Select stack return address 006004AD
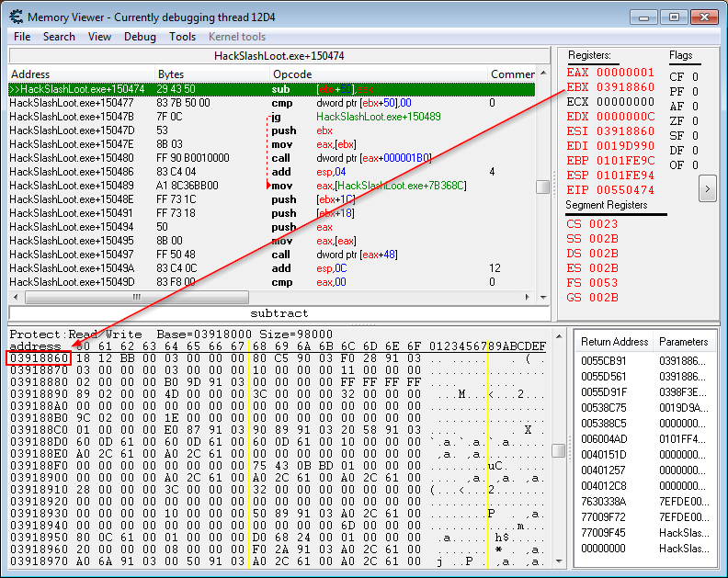The width and height of the screenshot is (728, 578). (604, 438)
